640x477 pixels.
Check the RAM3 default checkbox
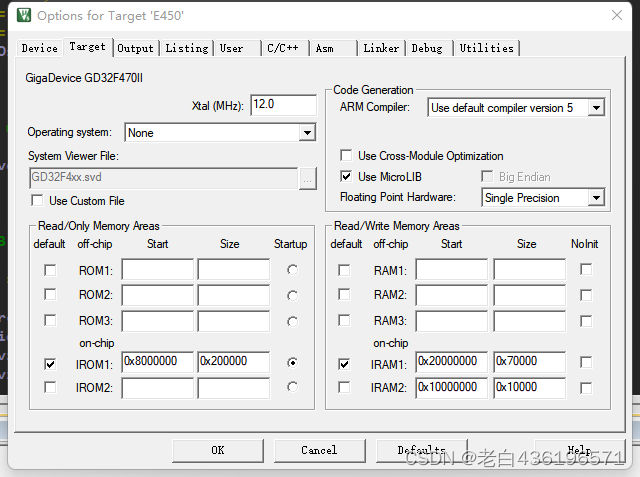pyautogui.click(x=344, y=320)
